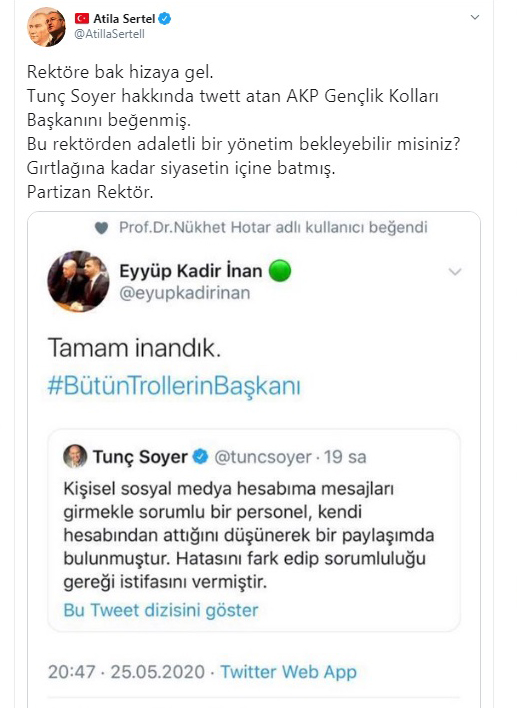517x708 pixels.
Task: Open Eyyüp Kadir İnan's profile photo
Action: 78,281
